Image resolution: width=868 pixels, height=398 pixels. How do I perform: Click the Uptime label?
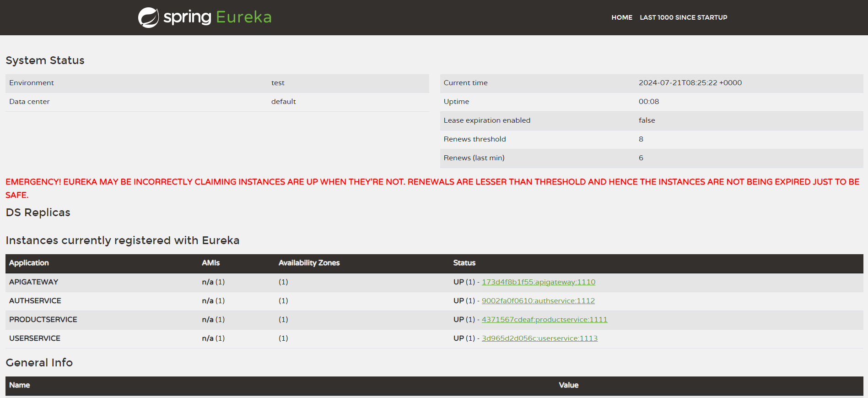(x=456, y=102)
